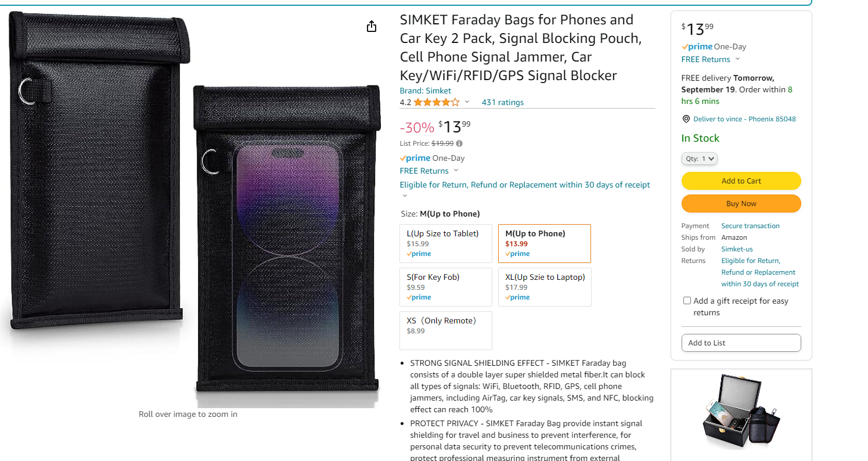Open the Qty quantity dropdown
Image resolution: width=868 pixels, height=461 pixels.
tap(700, 159)
